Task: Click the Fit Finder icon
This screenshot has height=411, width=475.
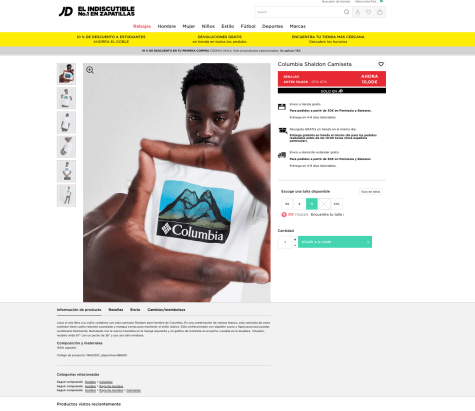Action: [x=284, y=214]
